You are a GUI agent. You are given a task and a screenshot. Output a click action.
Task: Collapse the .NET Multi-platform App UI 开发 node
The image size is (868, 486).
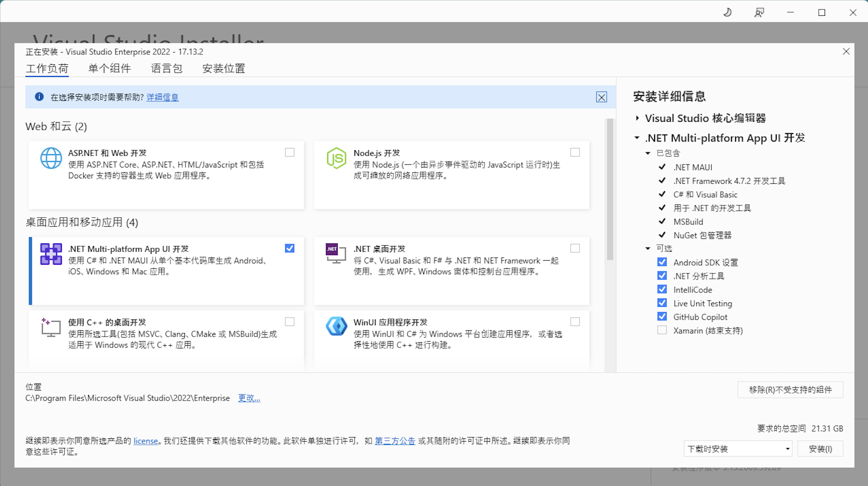(637, 138)
